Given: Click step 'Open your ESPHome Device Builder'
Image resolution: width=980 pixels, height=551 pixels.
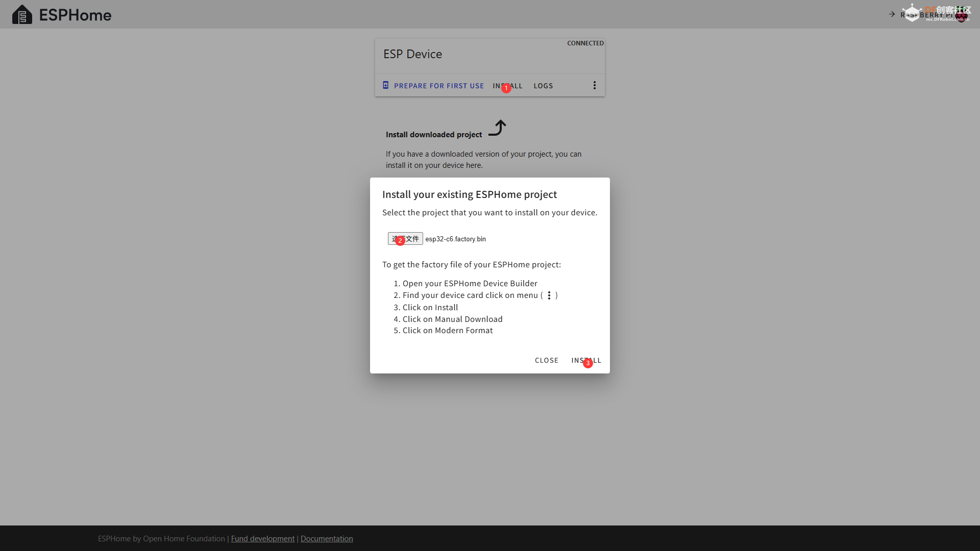Looking at the screenshot, I should [470, 284].
